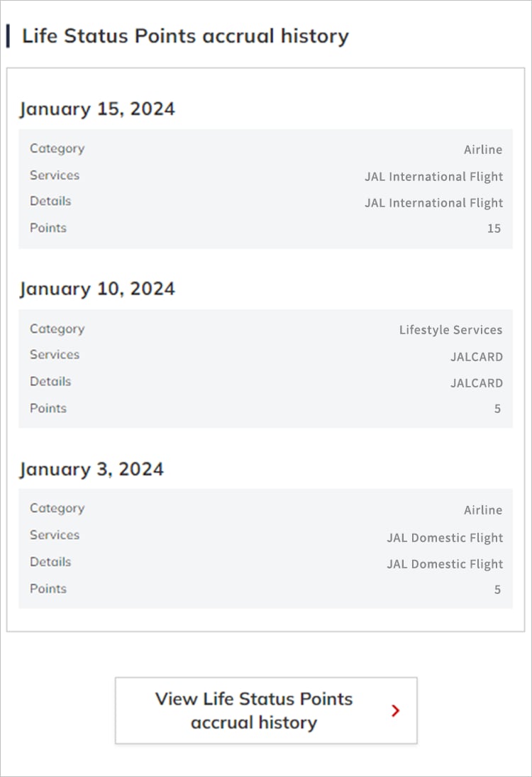
Task: Select the January 3, 2024 heading
Action: click(92, 469)
